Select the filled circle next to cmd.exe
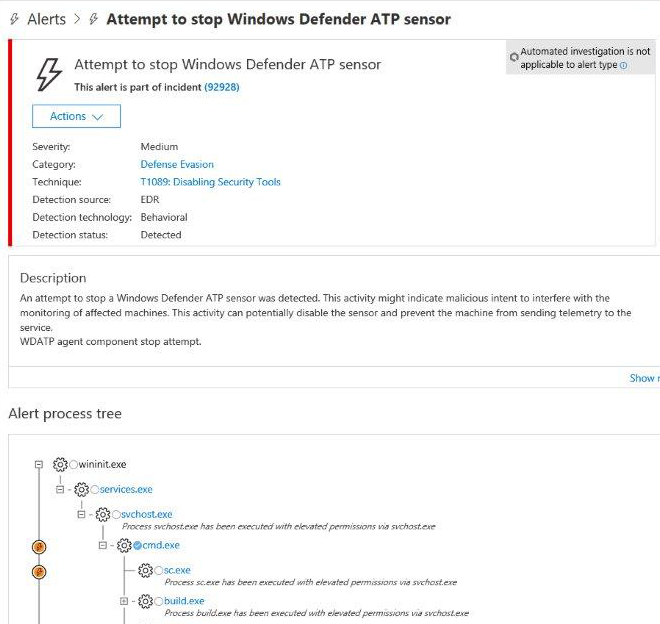 pos(137,545)
